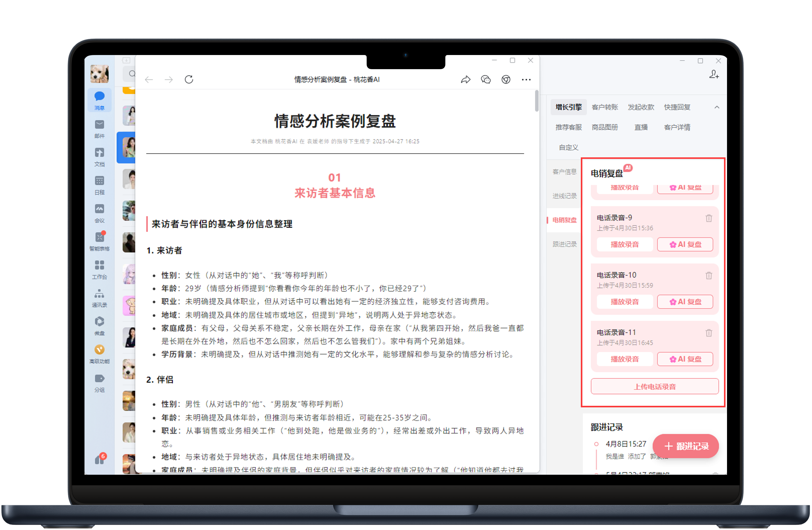
Task: Jump to 客户信息 section
Action: [565, 172]
